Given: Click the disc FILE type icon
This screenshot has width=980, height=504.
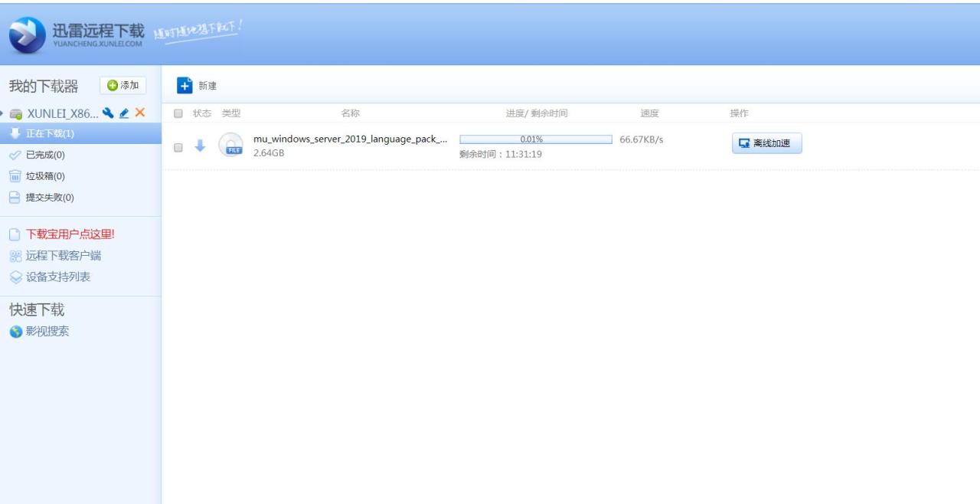Looking at the screenshot, I should (x=230, y=145).
